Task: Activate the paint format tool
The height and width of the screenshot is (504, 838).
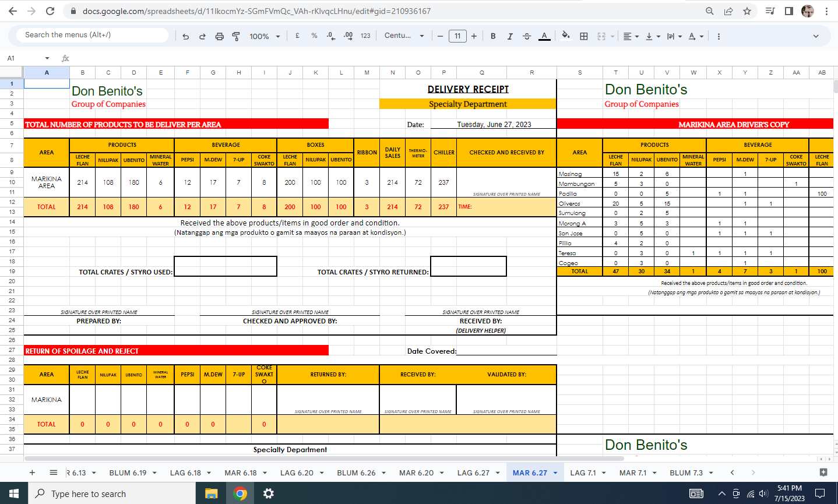Action: tap(236, 36)
